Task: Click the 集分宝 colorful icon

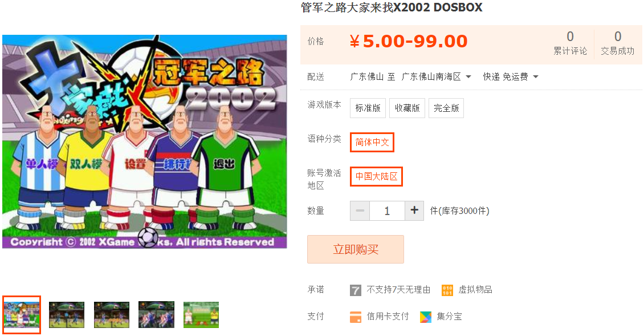Action: (x=426, y=317)
